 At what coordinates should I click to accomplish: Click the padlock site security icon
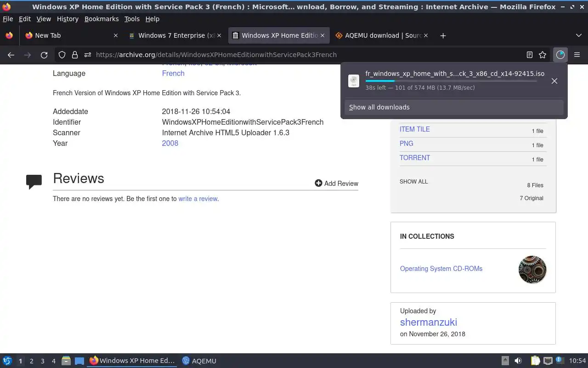[x=74, y=55]
